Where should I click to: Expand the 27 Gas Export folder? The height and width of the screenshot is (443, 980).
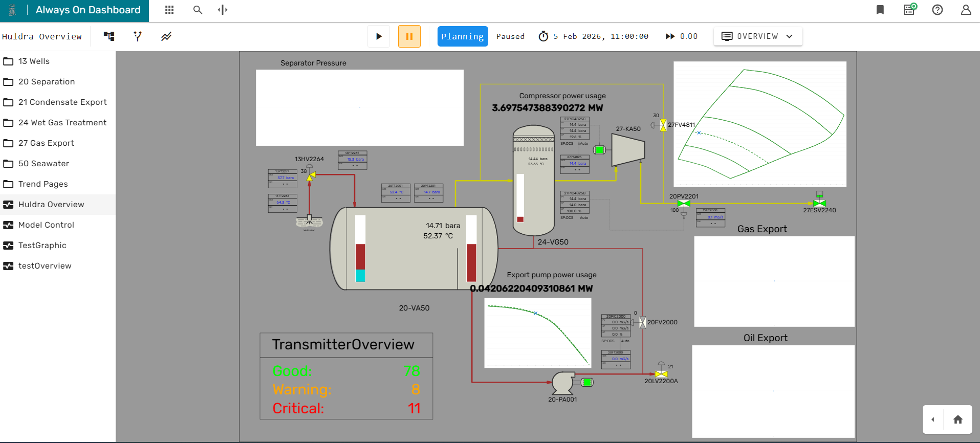46,143
